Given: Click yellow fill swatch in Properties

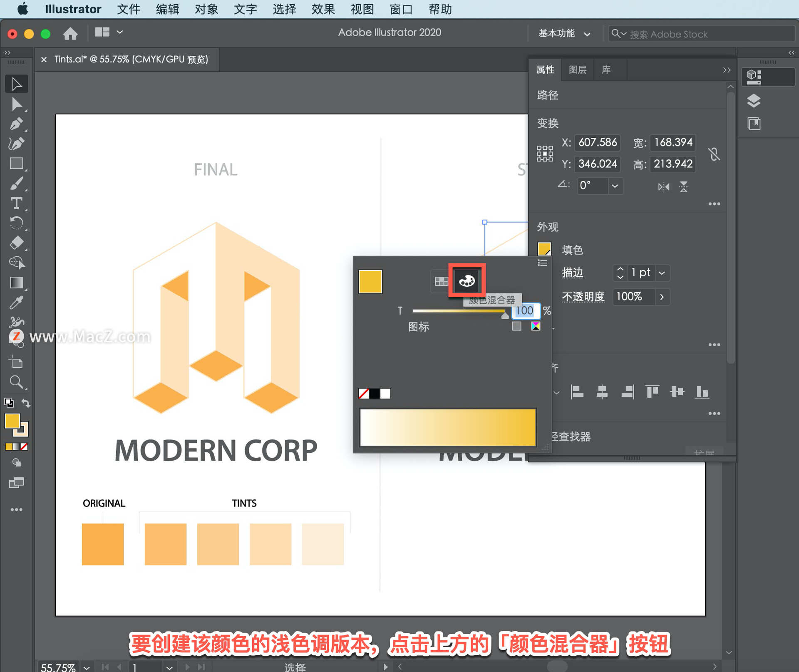Looking at the screenshot, I should tap(544, 249).
